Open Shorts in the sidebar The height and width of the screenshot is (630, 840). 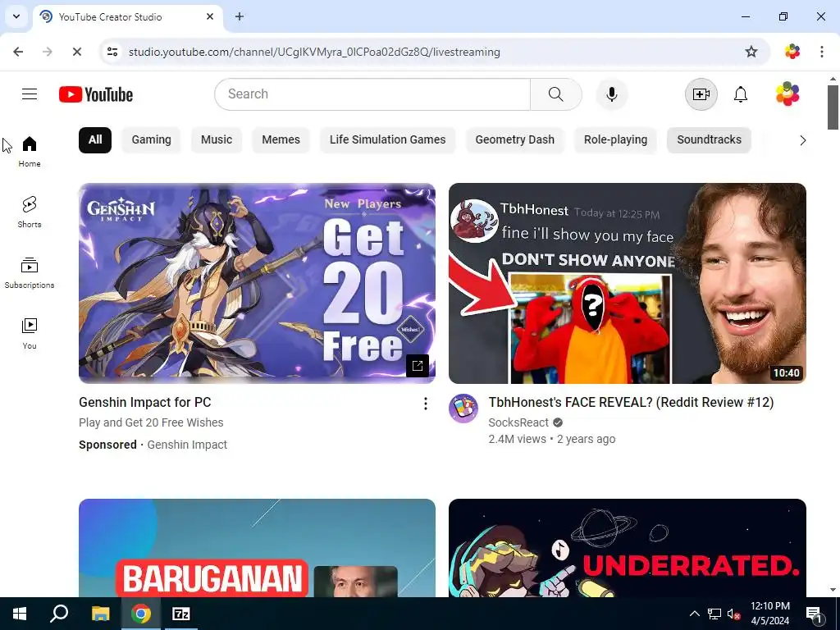click(x=30, y=212)
